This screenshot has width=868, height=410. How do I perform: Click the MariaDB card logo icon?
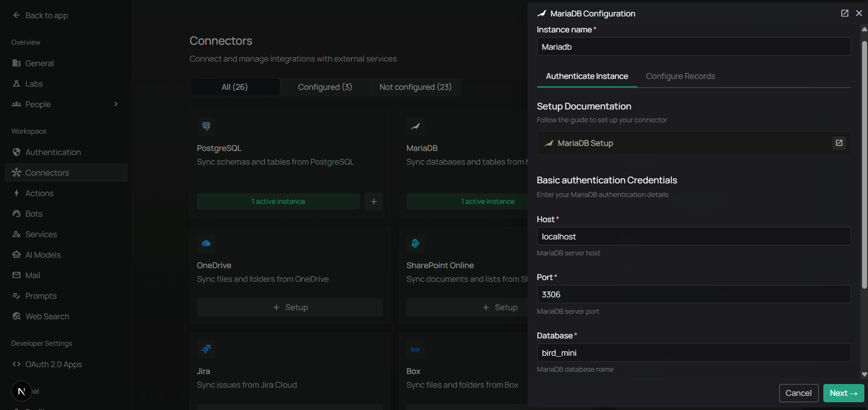[x=416, y=126]
